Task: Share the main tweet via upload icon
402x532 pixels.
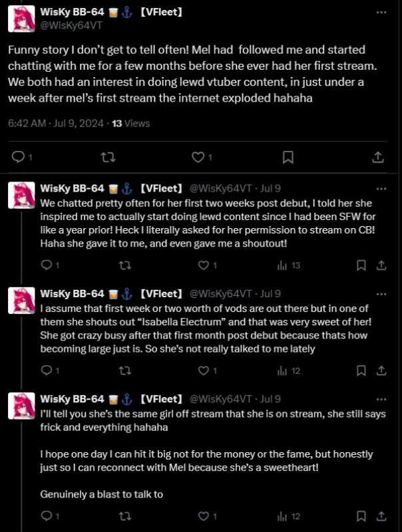Action: point(377,157)
